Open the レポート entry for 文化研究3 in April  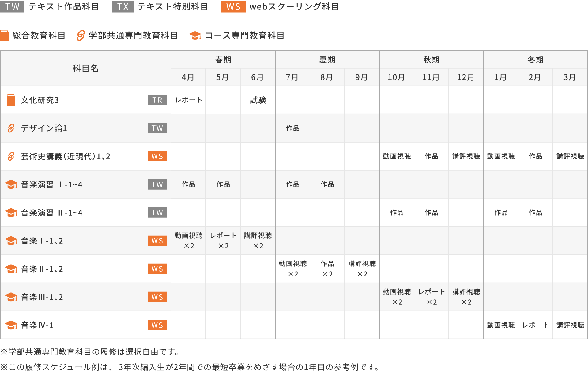pyautogui.click(x=188, y=100)
